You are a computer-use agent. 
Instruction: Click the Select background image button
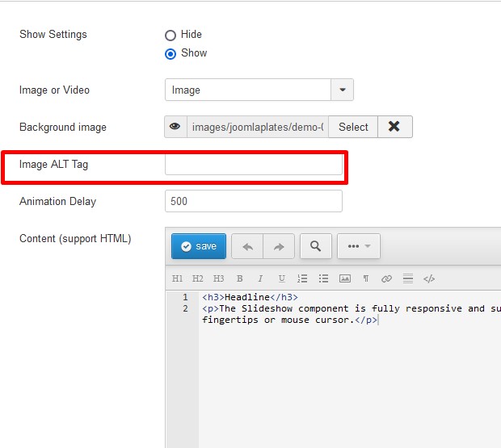(x=353, y=127)
